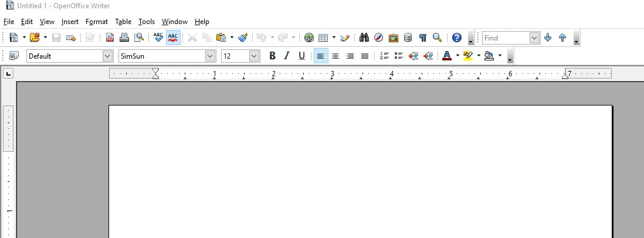This screenshot has width=644, height=238.
Task: Toggle Italic formatting
Action: pos(287,56)
